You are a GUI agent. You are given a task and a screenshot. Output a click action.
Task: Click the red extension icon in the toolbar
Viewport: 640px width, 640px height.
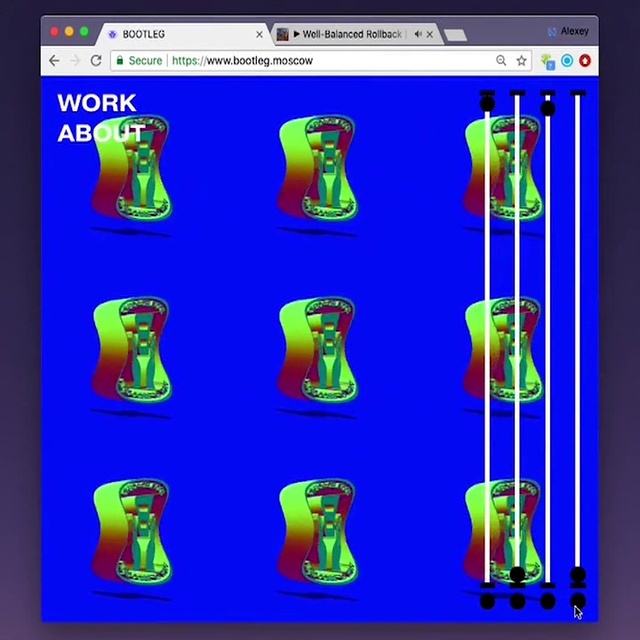[584, 61]
